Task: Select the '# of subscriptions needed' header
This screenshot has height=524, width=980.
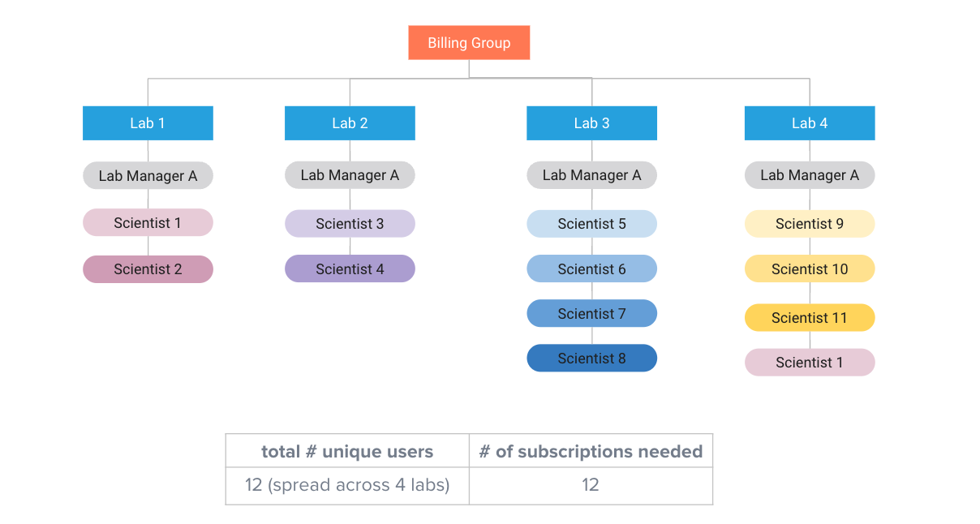Action: click(x=591, y=451)
